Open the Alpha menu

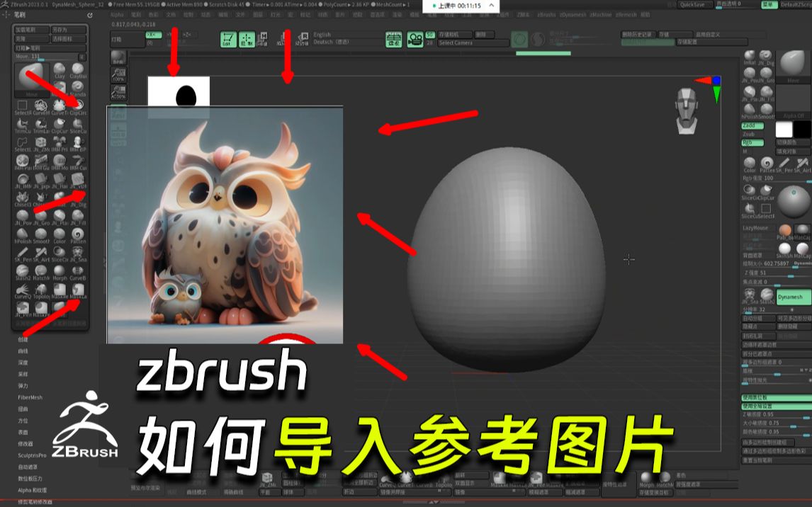[117, 15]
